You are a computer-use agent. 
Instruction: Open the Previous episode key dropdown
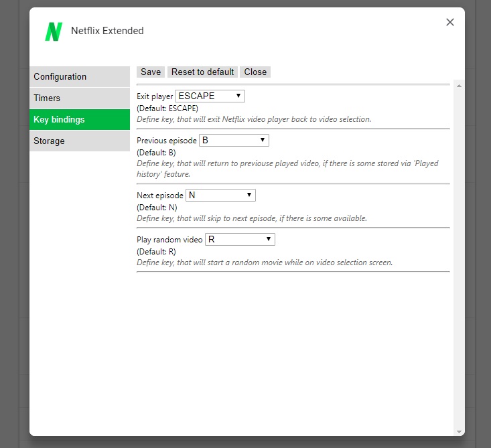(x=234, y=140)
